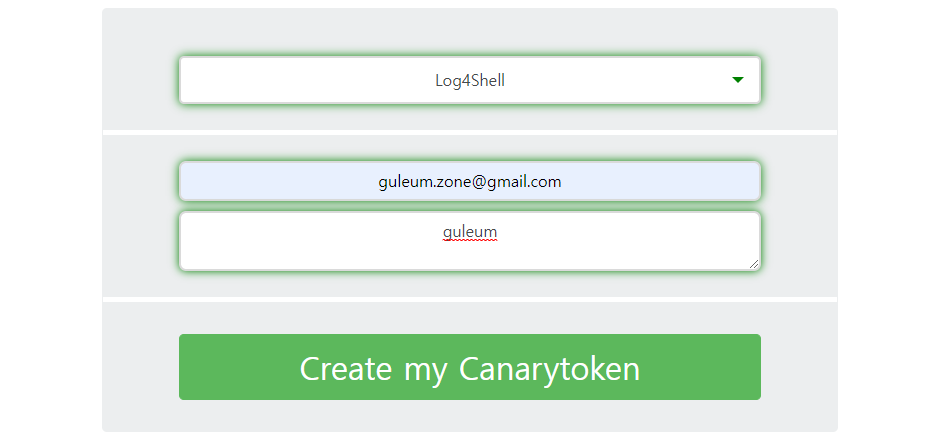
Task: Click the Create my Canarytoken button
Action: (x=469, y=367)
